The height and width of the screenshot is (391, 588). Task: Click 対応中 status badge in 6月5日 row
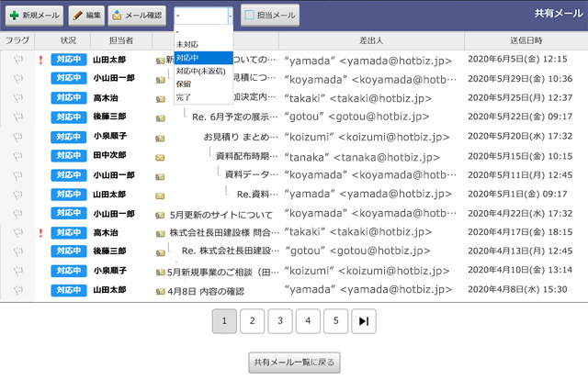(x=69, y=59)
